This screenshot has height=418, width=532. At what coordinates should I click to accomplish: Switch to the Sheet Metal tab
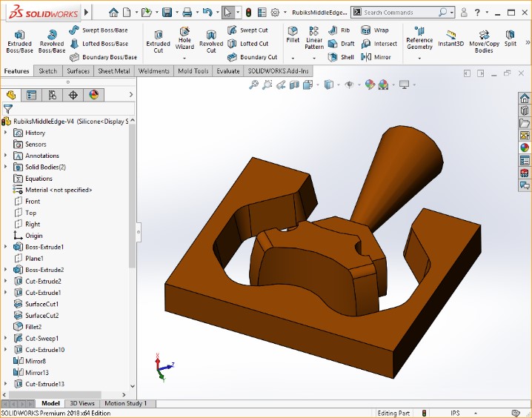(113, 71)
